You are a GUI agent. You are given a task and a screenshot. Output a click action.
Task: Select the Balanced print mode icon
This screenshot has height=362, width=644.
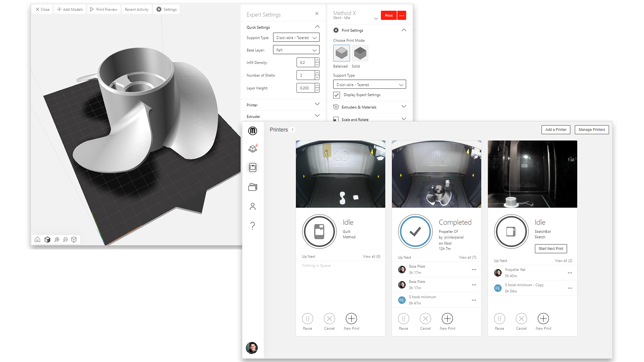[341, 53]
